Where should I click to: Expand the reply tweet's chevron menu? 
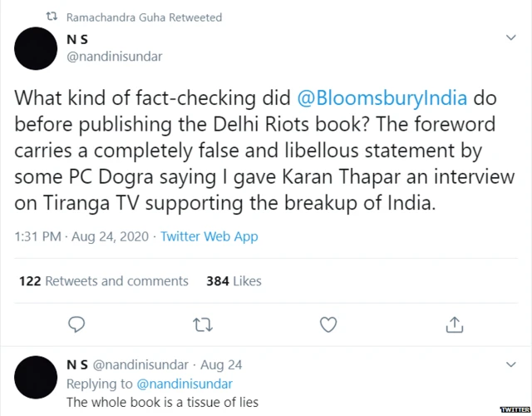coord(511,364)
